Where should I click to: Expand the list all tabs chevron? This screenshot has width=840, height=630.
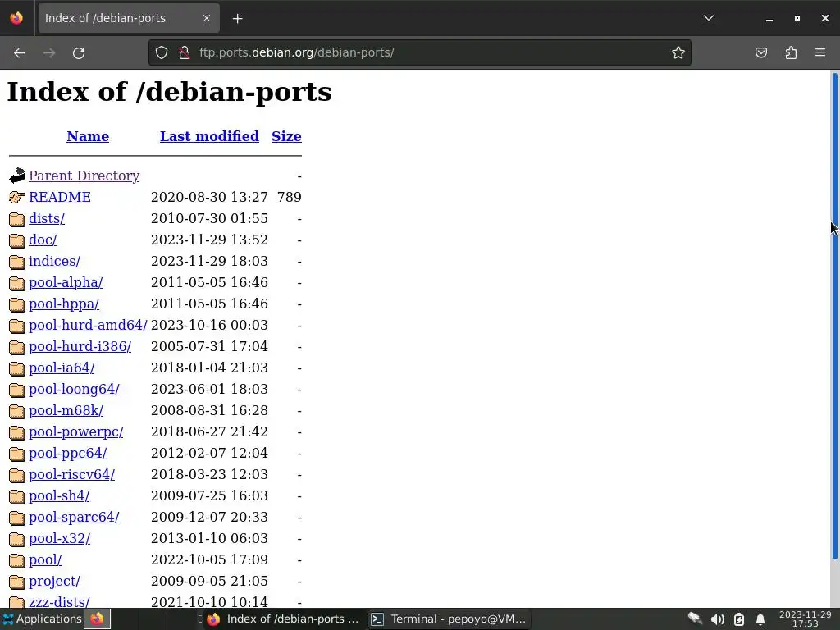pos(709,18)
